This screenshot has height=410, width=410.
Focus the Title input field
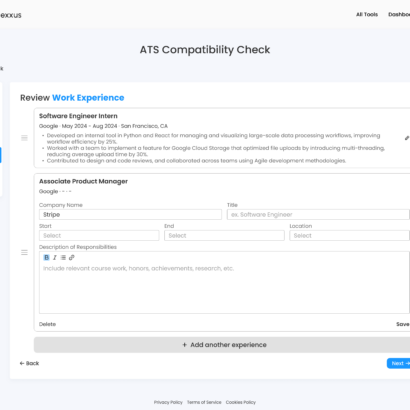[318, 215]
